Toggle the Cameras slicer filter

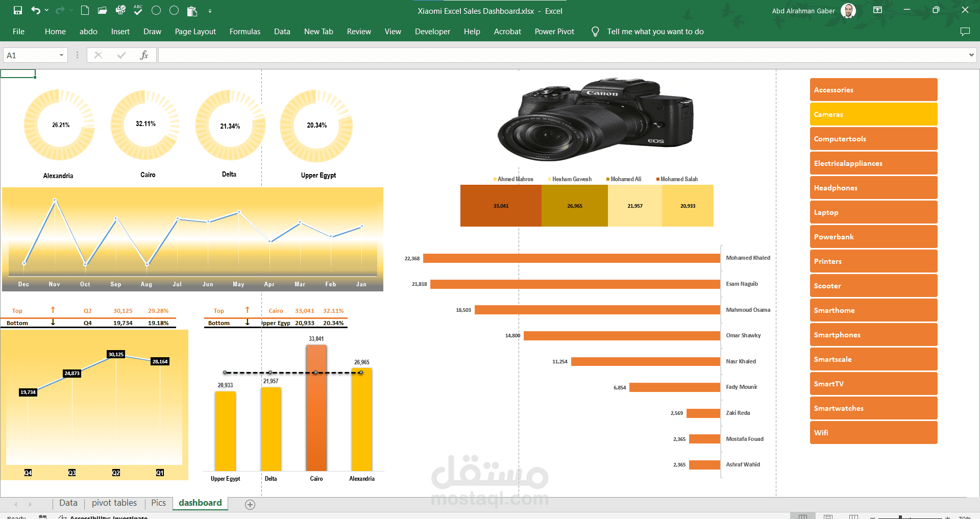(873, 114)
